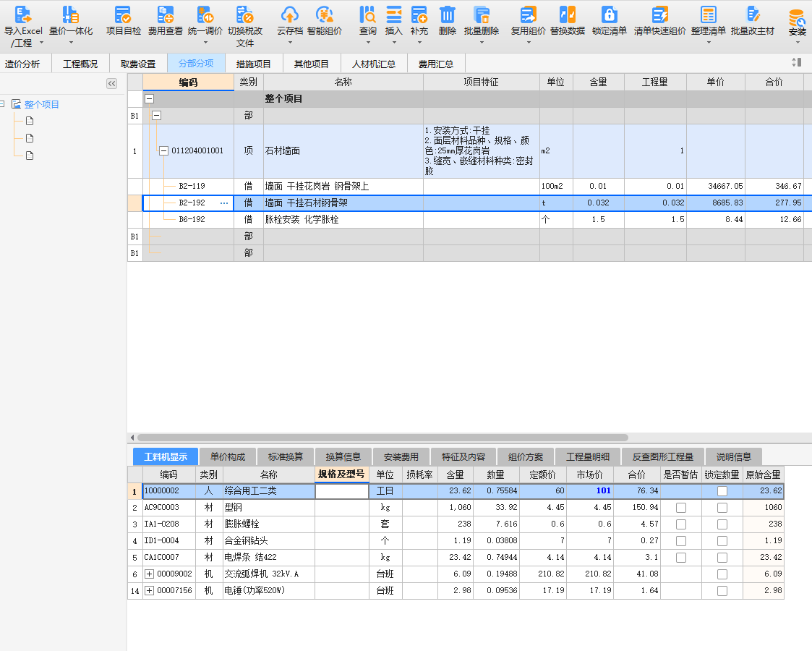Click the market price value 101
This screenshot has width=812, height=651.
point(603,490)
